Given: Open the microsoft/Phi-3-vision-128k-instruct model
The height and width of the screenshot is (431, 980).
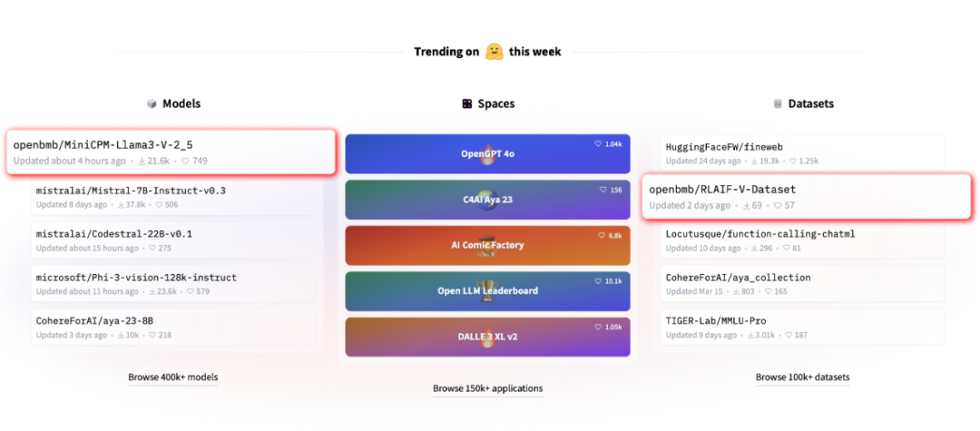Looking at the screenshot, I should [x=136, y=278].
